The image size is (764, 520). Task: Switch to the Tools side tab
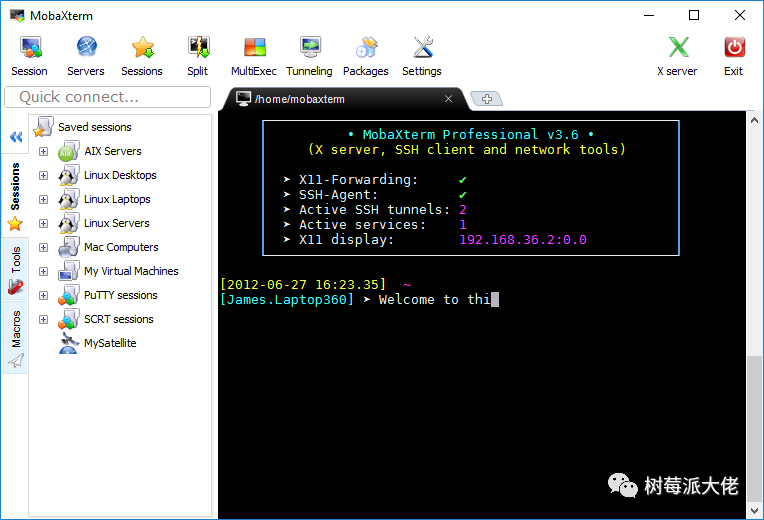(15, 270)
